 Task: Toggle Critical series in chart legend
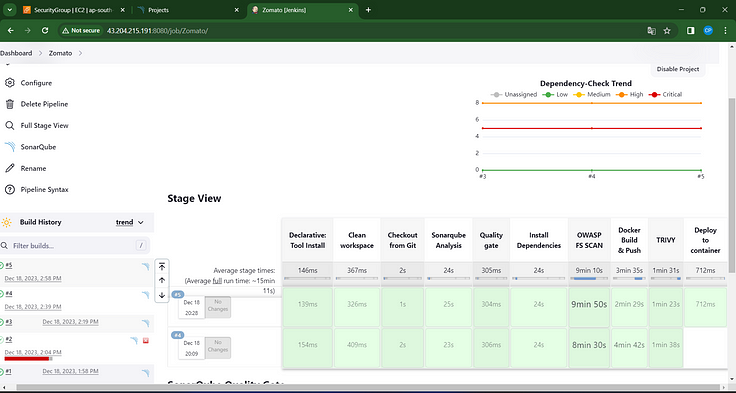(x=665, y=94)
